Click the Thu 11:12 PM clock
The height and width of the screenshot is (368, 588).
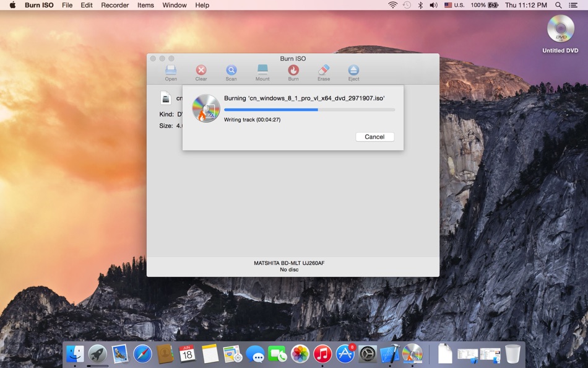point(525,5)
